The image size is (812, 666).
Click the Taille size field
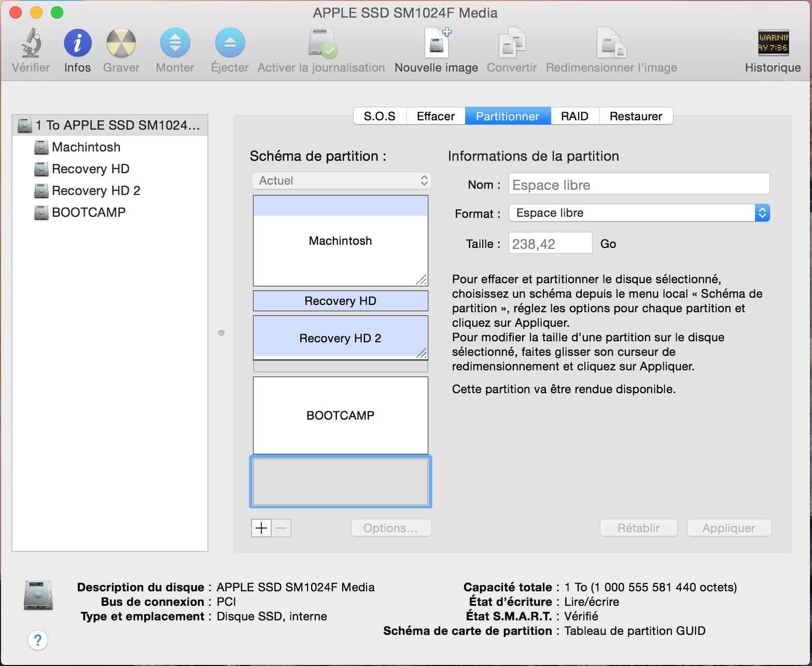(x=550, y=243)
